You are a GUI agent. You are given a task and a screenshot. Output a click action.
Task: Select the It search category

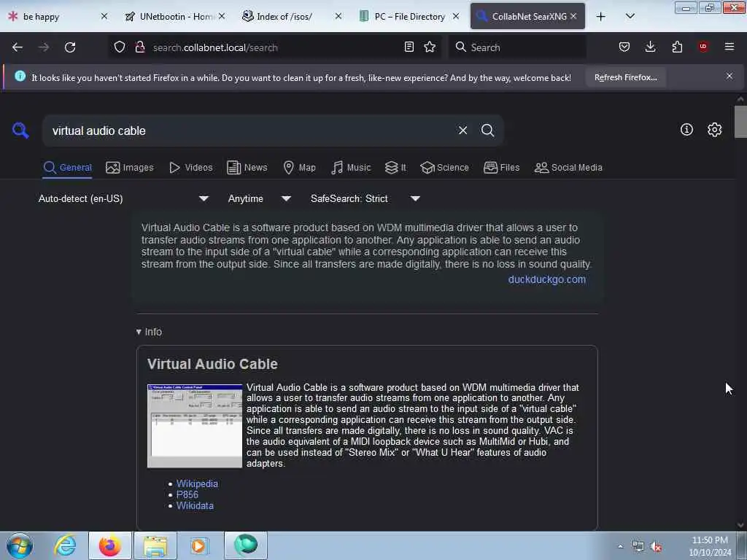(395, 168)
